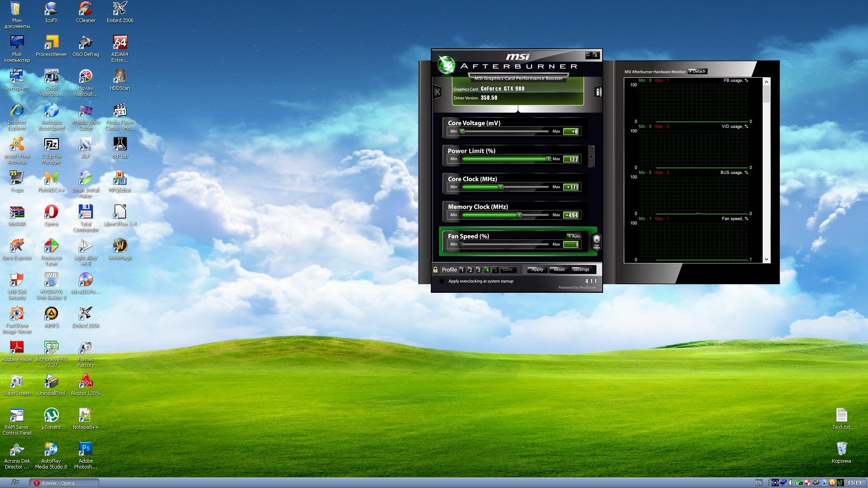Viewport: 868px width, 488px height.
Task: Click hardware monitor scrollbar down arrow
Action: pos(766,259)
